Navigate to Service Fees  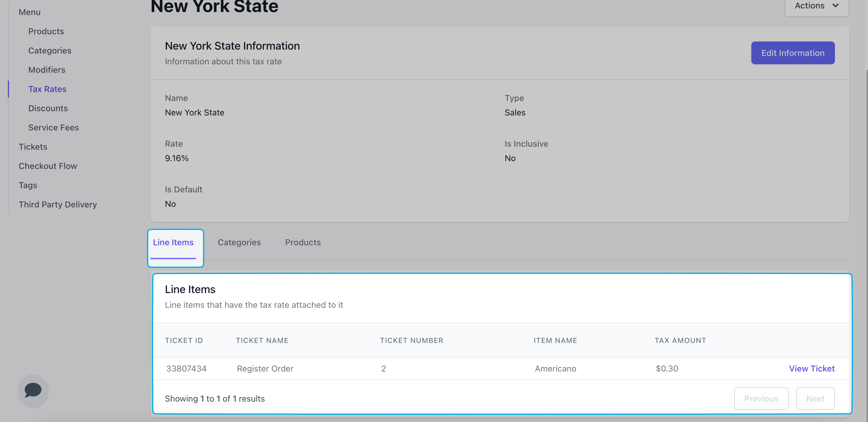pyautogui.click(x=54, y=127)
